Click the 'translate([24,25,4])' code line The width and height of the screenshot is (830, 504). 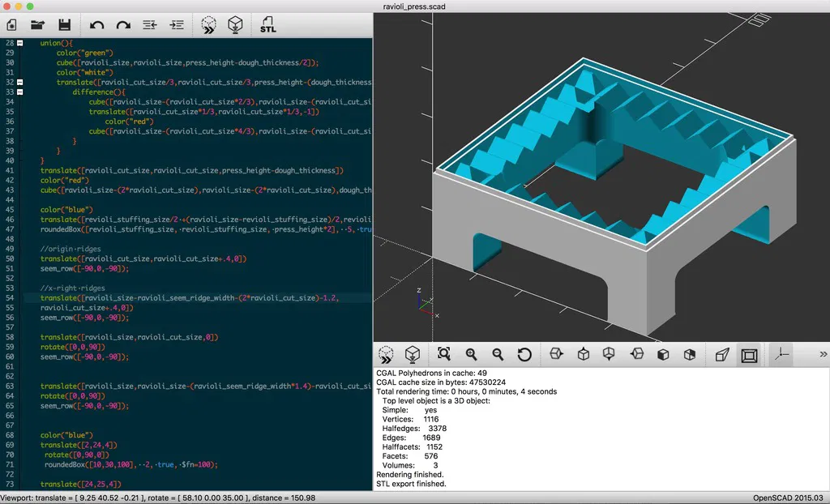81,484
